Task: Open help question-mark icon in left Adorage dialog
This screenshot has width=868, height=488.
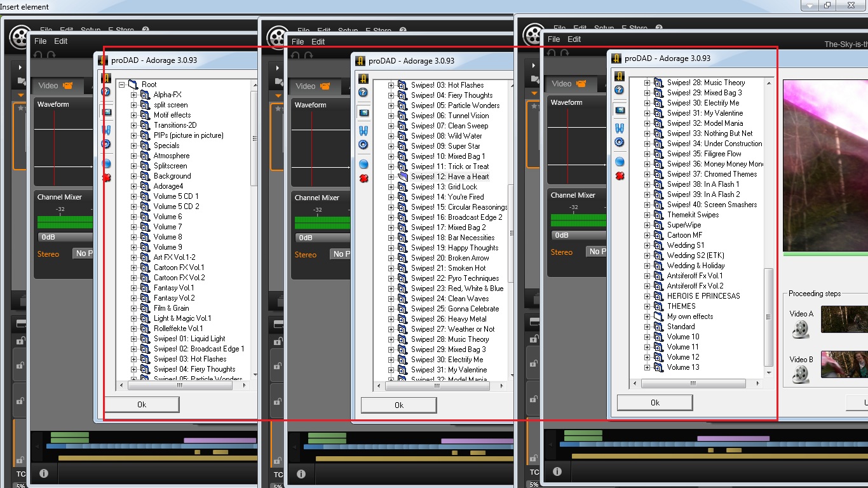Action: point(106,92)
